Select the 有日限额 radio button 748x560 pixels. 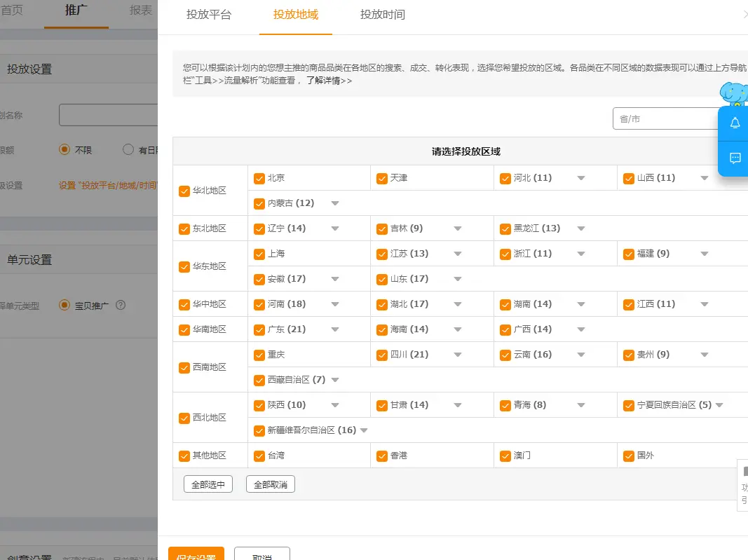coord(128,150)
